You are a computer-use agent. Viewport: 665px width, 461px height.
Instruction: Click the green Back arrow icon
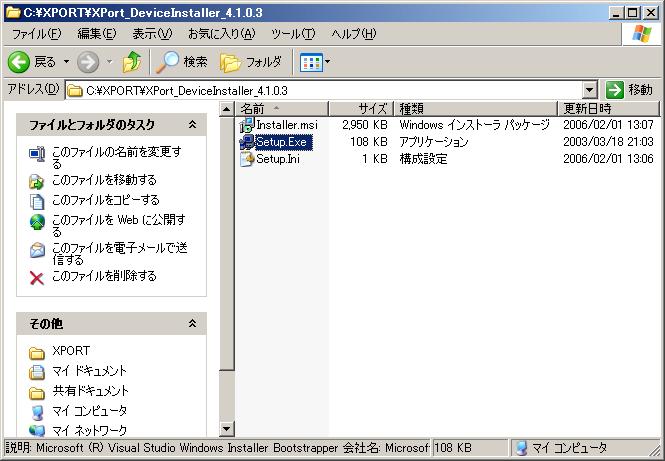(19, 62)
